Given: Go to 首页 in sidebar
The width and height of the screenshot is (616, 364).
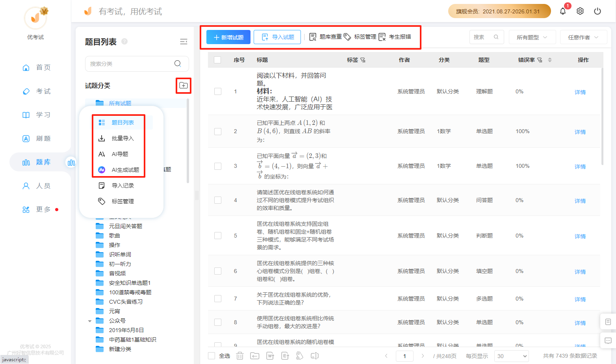Looking at the screenshot, I should coord(36,67).
